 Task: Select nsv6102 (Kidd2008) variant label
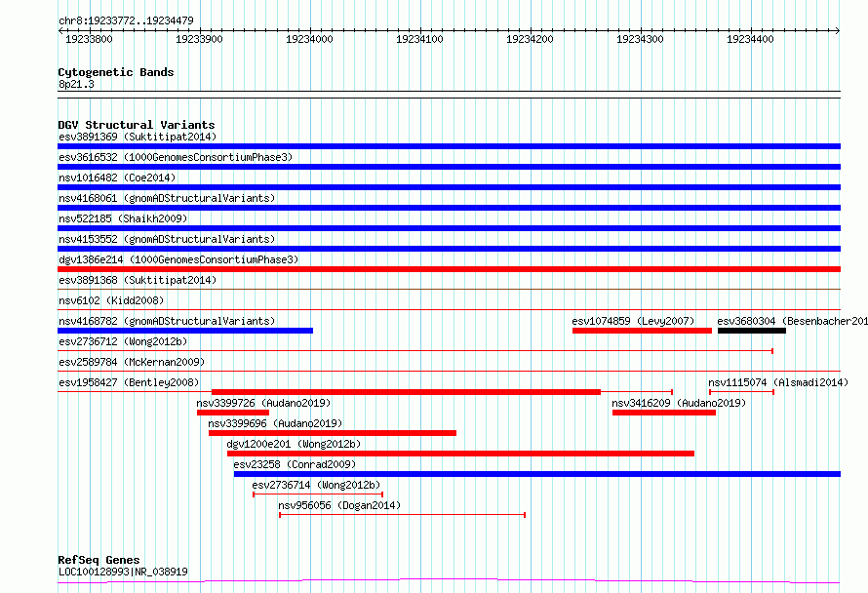[x=111, y=300]
